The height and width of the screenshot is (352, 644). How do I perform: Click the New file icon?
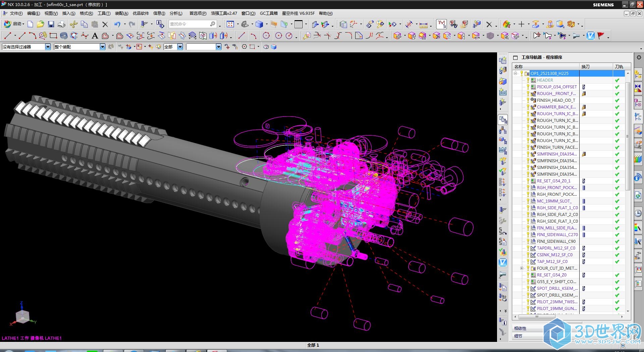30,24
